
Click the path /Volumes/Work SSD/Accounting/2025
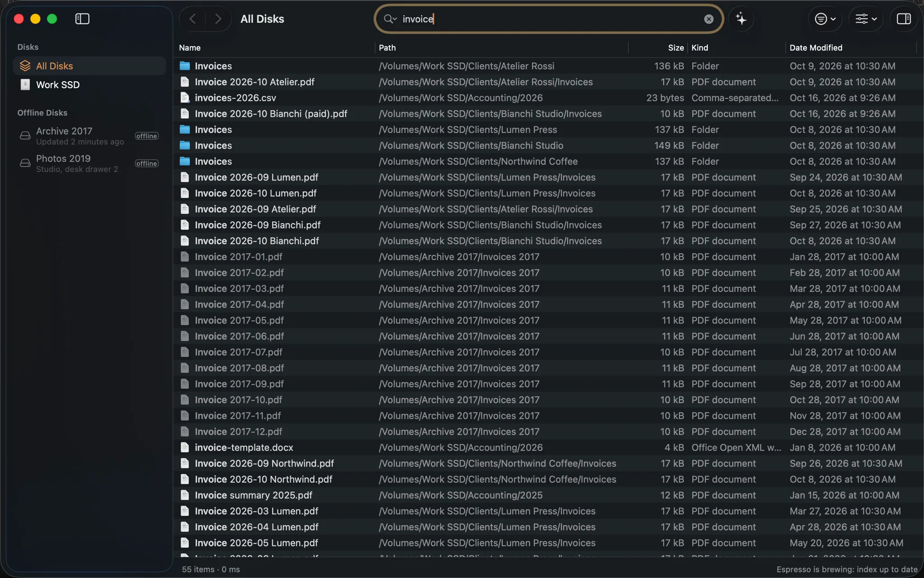tap(461, 495)
